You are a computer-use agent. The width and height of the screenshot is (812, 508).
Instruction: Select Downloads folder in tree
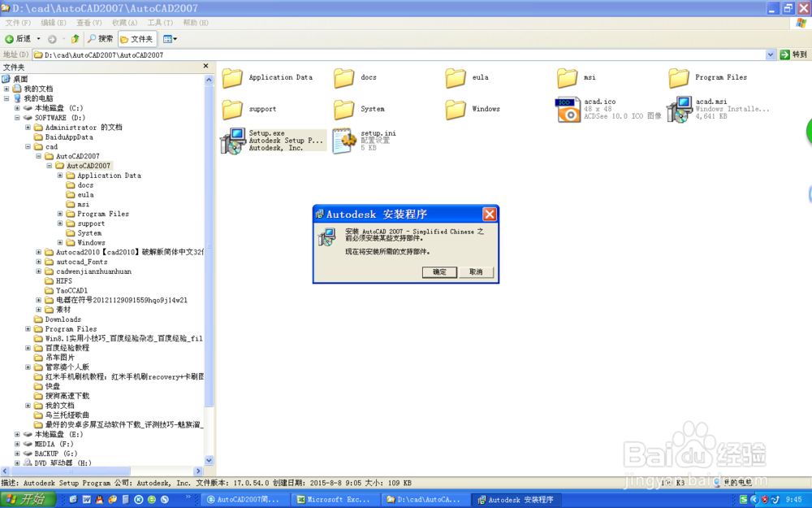pos(63,319)
